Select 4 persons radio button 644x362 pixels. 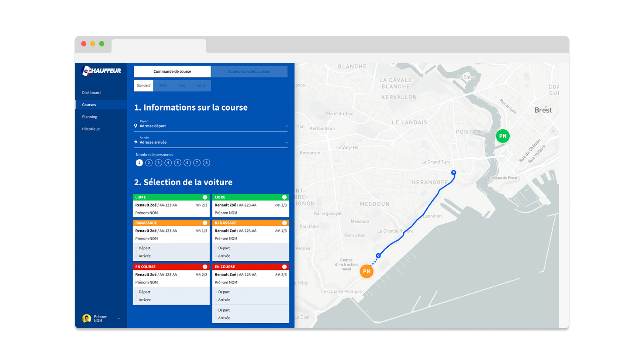pos(168,163)
